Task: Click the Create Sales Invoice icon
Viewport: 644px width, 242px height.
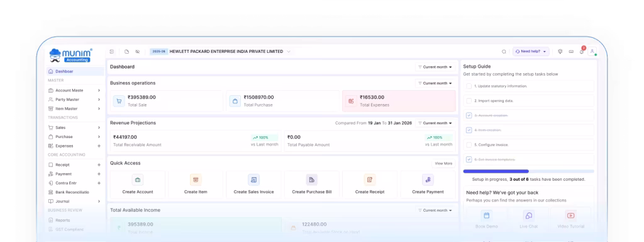Action: [254, 180]
